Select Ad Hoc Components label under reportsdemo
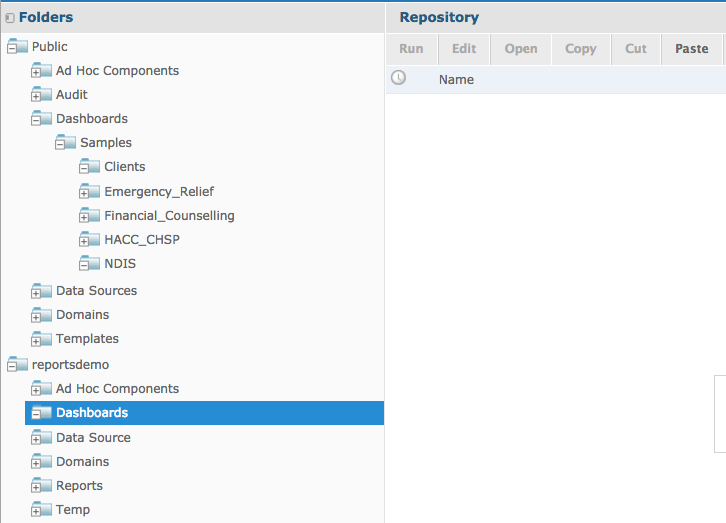Image resolution: width=726 pixels, height=523 pixels. (117, 389)
